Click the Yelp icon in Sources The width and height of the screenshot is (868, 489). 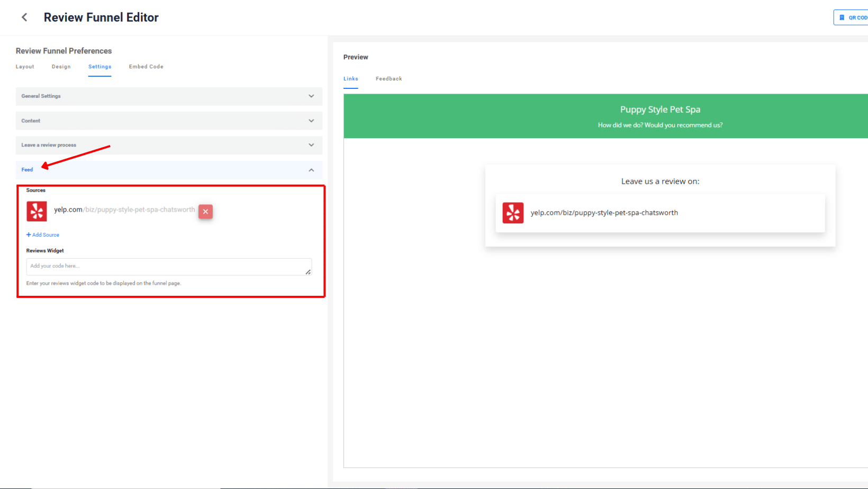pyautogui.click(x=37, y=211)
